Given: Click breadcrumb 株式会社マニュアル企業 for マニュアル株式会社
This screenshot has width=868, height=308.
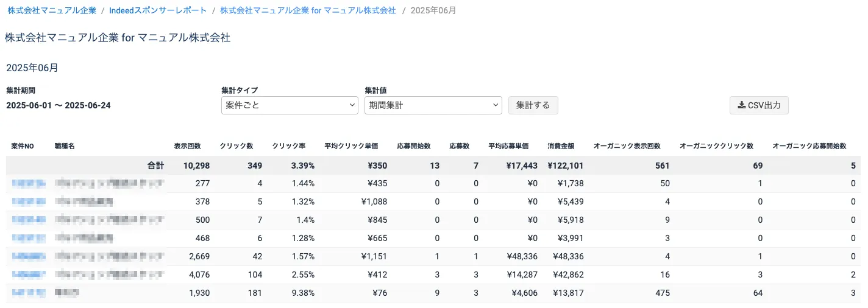Looking at the screenshot, I should (x=308, y=10).
